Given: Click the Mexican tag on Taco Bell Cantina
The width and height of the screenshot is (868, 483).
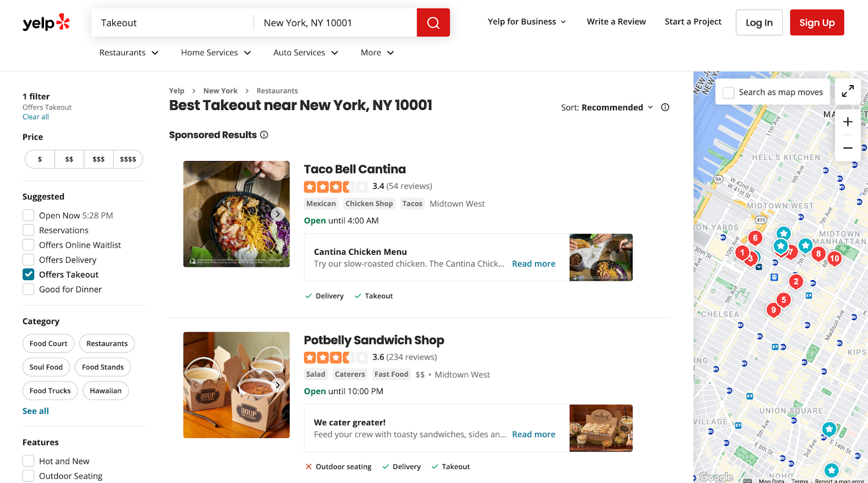Looking at the screenshot, I should (321, 204).
